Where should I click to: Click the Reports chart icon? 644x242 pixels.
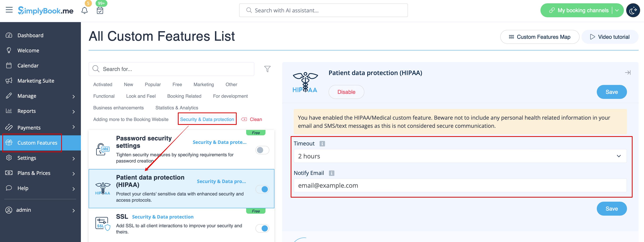click(9, 111)
